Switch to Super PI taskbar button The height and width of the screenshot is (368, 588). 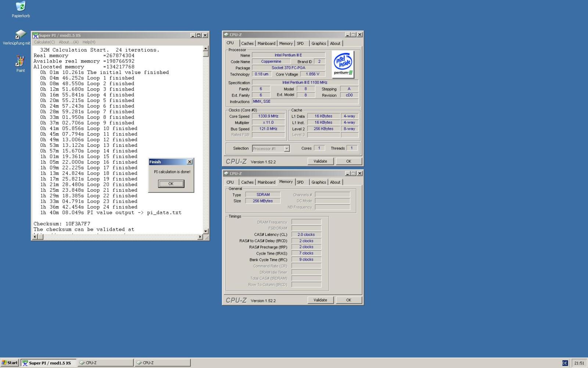pos(49,363)
